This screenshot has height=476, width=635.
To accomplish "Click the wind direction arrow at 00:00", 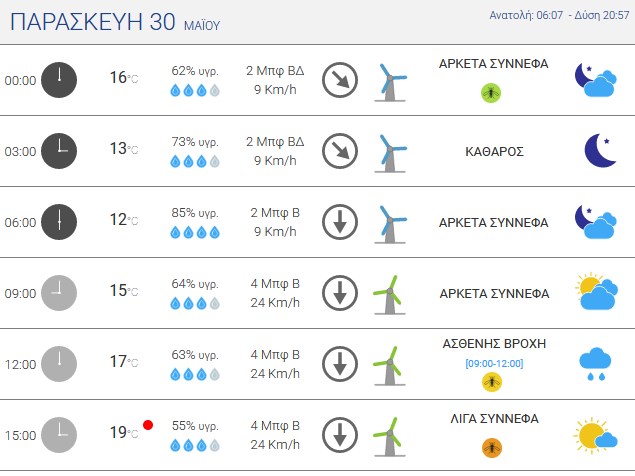I will pos(340,80).
